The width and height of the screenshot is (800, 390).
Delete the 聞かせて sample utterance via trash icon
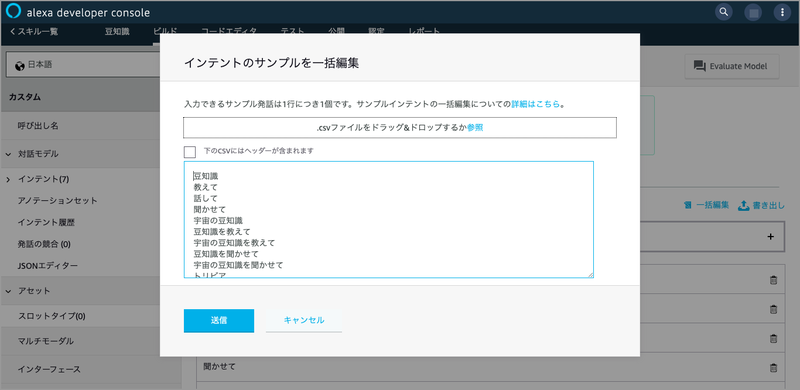pyautogui.click(x=773, y=367)
